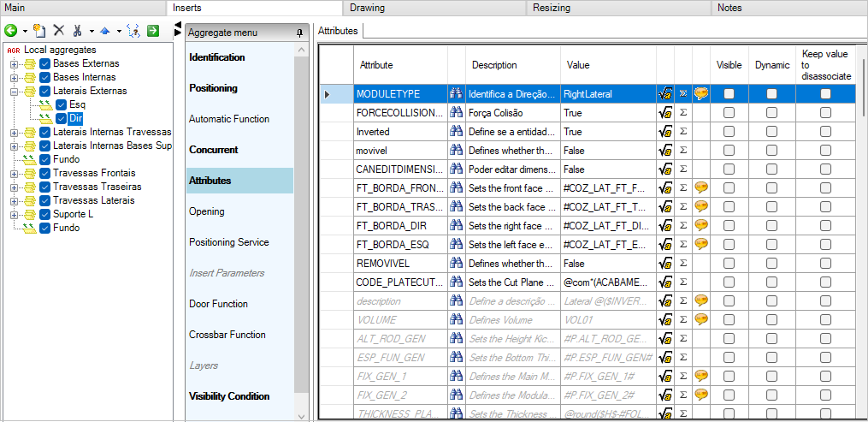Uncheck the Suporte L checkbox
Screen dimensions: 868x422
[45, 214]
